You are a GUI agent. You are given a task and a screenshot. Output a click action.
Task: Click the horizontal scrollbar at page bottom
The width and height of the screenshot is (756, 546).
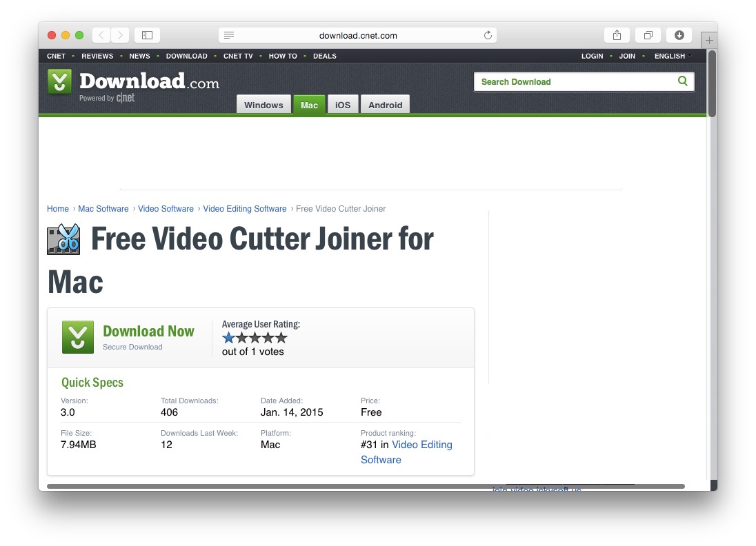366,486
